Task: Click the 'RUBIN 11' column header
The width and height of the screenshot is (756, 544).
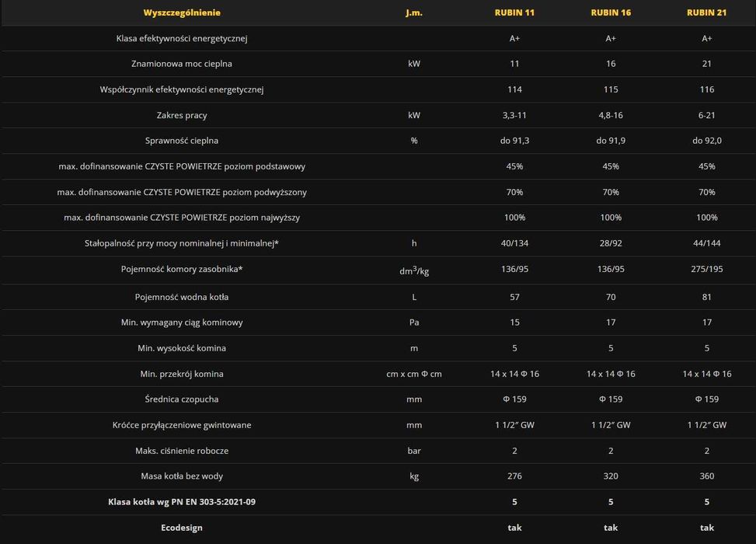Action: (x=514, y=12)
